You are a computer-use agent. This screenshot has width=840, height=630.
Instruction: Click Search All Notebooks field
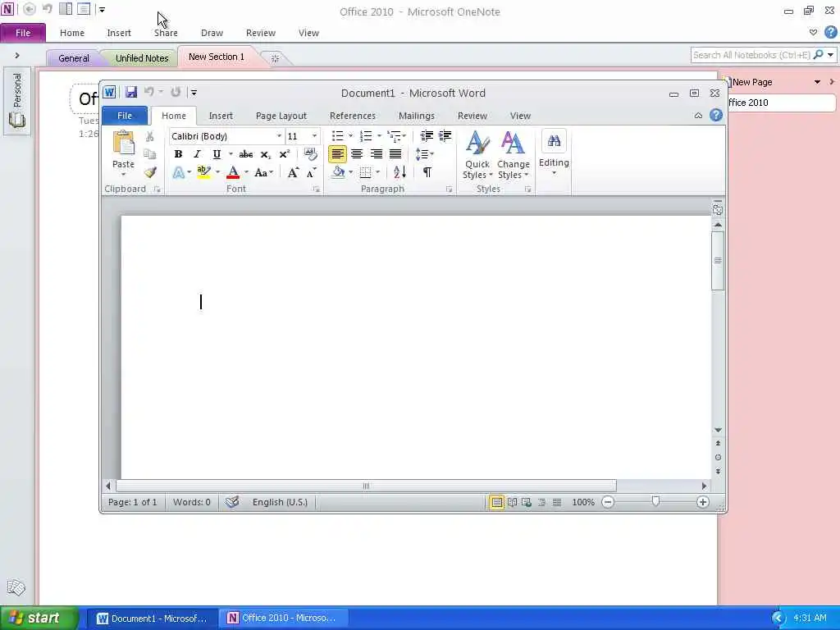pos(751,55)
